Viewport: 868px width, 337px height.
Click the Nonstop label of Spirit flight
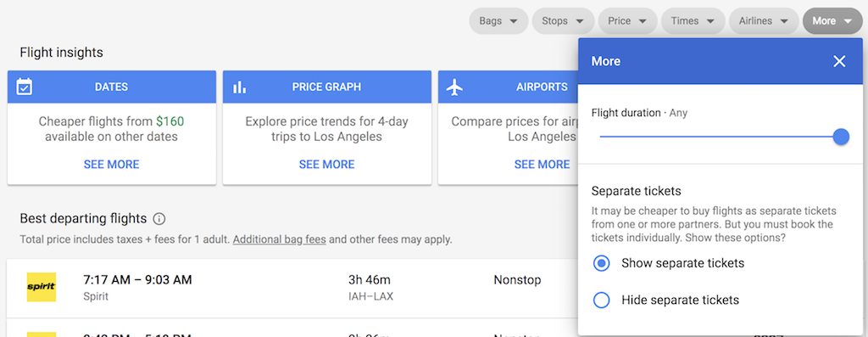pos(517,280)
